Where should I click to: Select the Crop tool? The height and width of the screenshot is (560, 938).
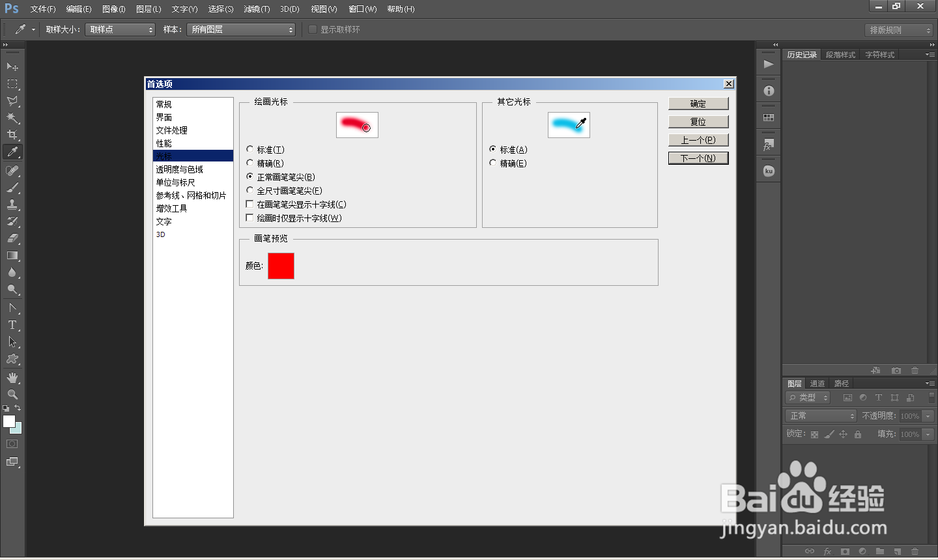[12, 135]
